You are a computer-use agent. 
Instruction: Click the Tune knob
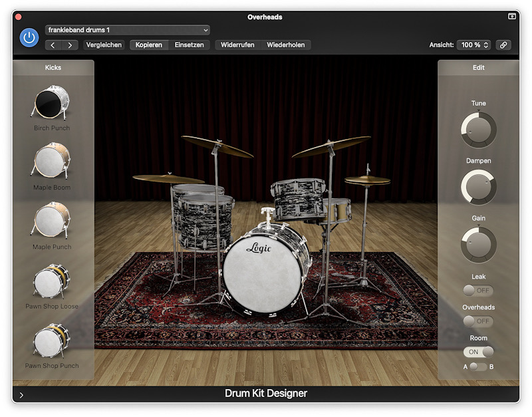[478, 130]
